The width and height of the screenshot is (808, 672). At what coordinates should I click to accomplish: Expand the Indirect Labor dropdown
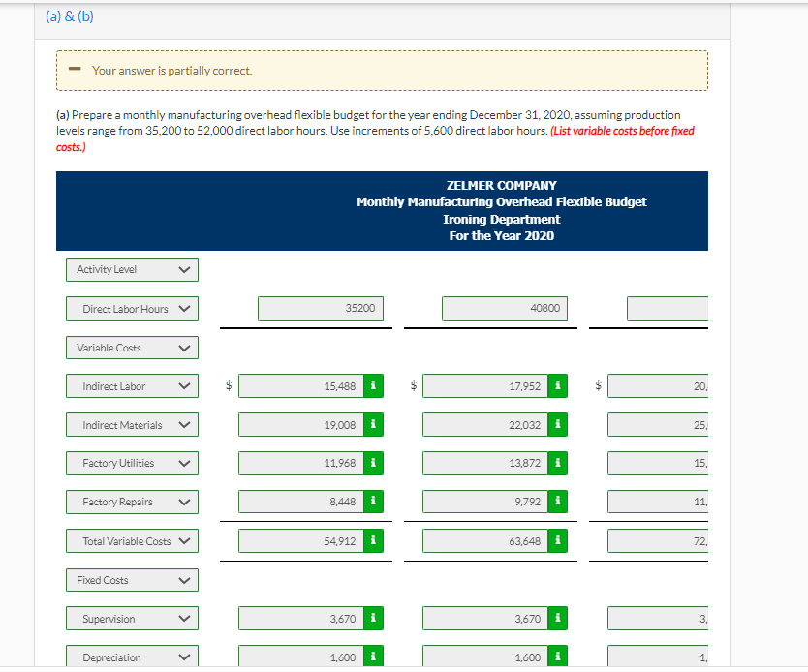[x=132, y=385]
